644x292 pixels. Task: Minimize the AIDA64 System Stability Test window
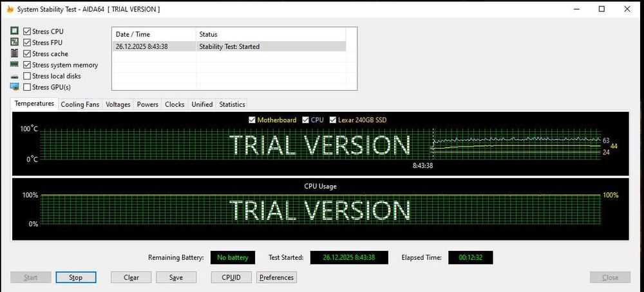click(576, 9)
